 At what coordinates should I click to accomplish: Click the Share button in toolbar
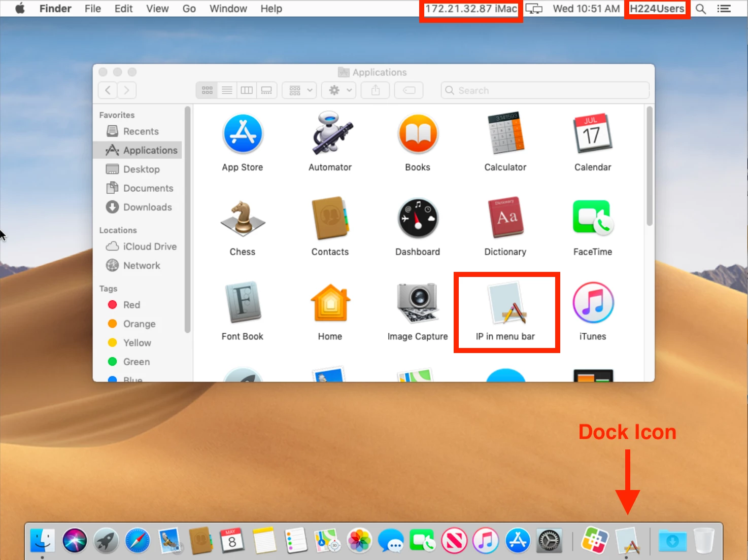376,90
